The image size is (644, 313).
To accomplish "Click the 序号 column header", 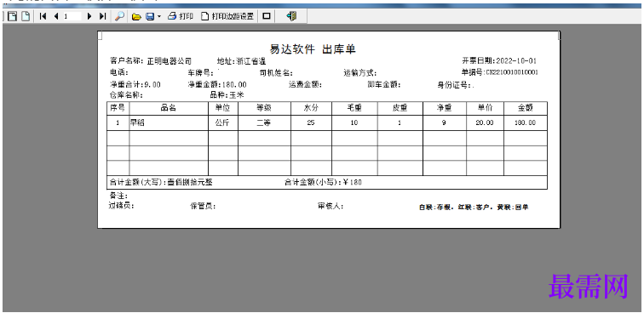I will click(x=118, y=108).
